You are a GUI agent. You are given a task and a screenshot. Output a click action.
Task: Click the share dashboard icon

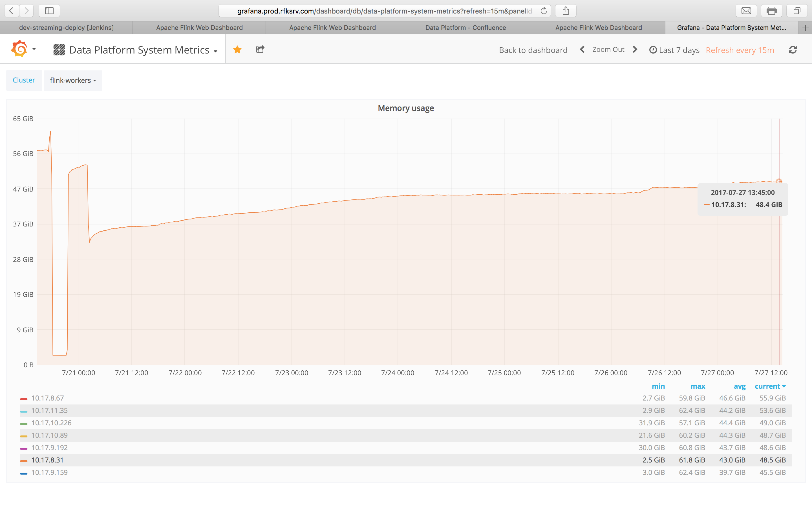pos(260,50)
